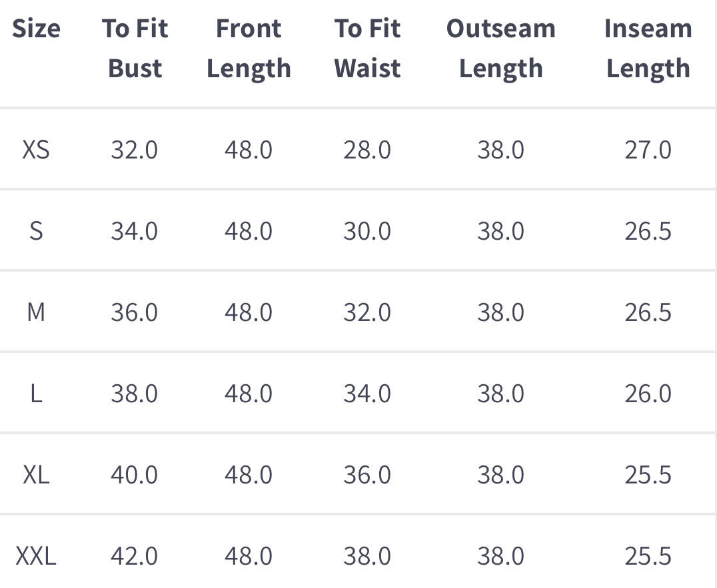
Task: Click the 26.0 inseam value for L
Action: click(x=648, y=394)
